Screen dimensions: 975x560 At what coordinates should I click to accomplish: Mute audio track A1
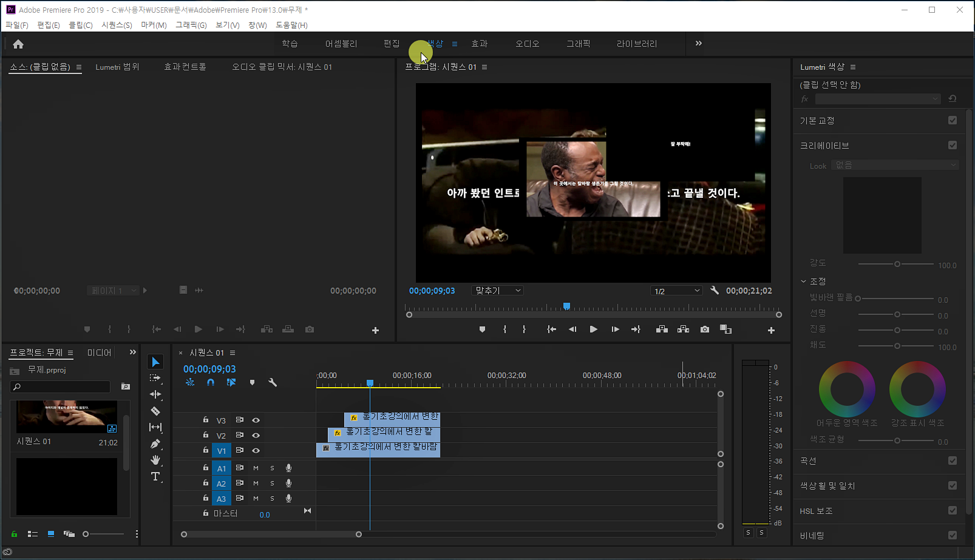pos(256,468)
